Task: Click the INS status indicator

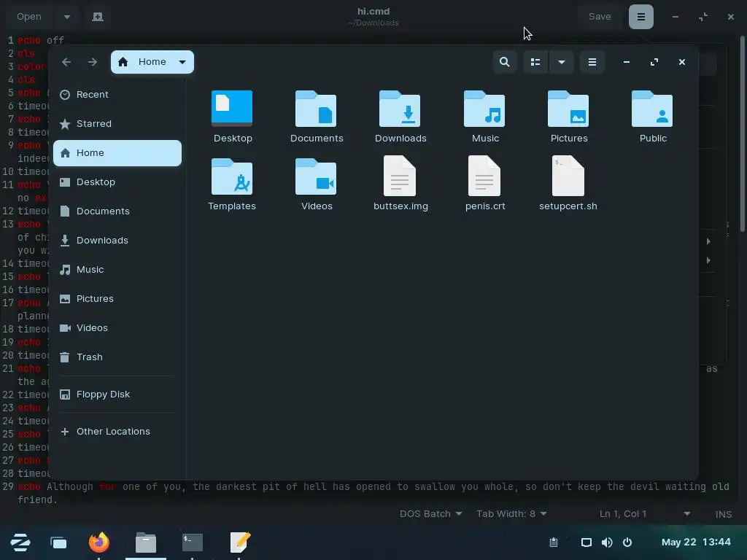Action: 723,514
